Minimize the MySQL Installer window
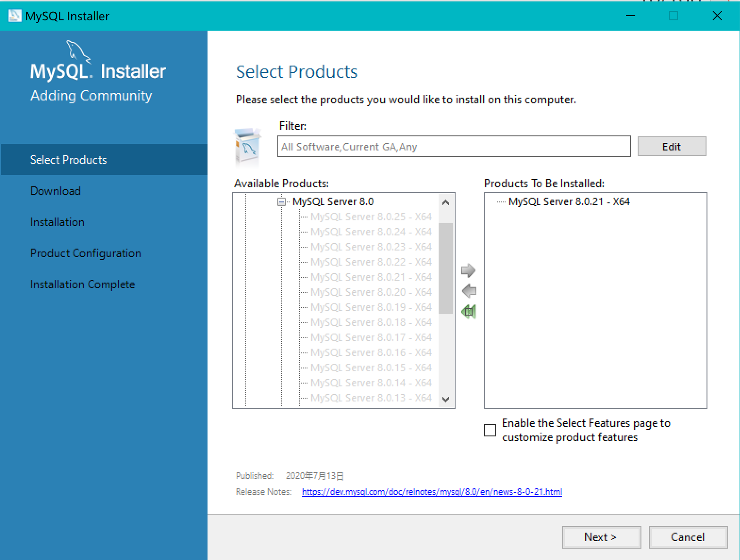 click(631, 16)
